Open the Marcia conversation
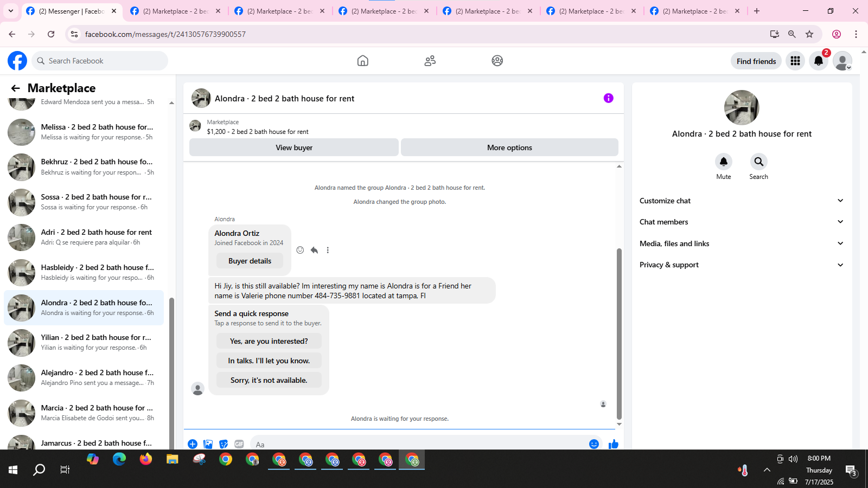 [84, 413]
